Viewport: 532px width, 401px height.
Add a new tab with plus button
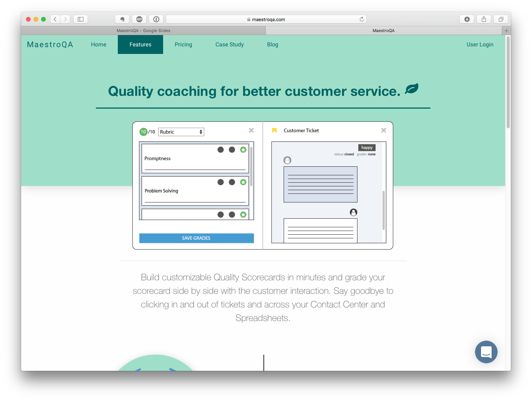(507, 31)
